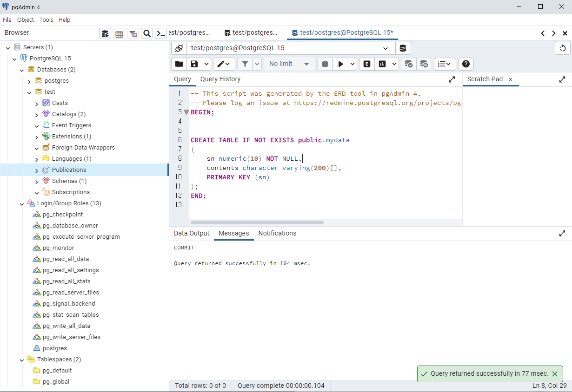Open the Object menu

(26, 20)
